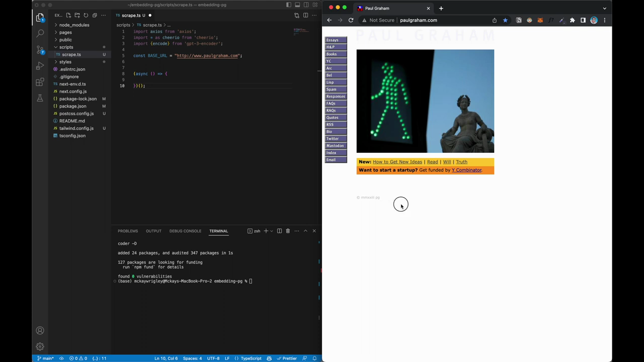This screenshot has height=362, width=644.
Task: Change TypeScript language mode in status bar
Action: (251, 358)
